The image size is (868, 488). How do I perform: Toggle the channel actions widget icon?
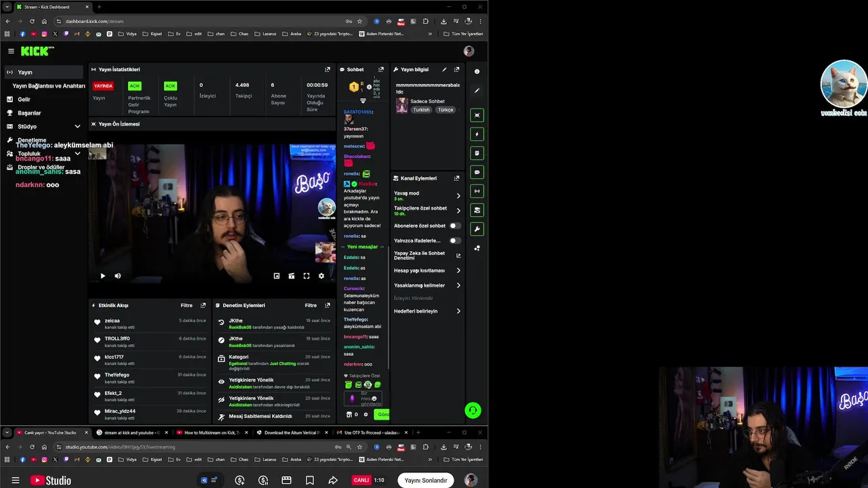pos(477,210)
